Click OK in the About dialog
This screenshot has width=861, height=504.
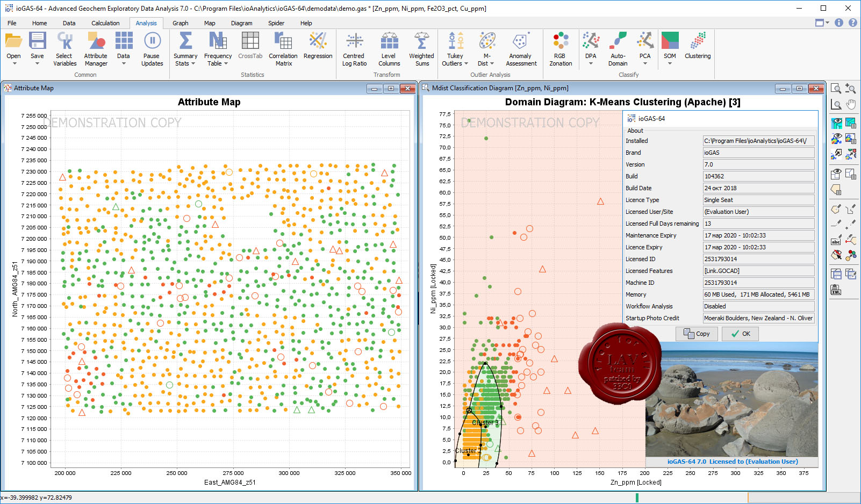[740, 334]
